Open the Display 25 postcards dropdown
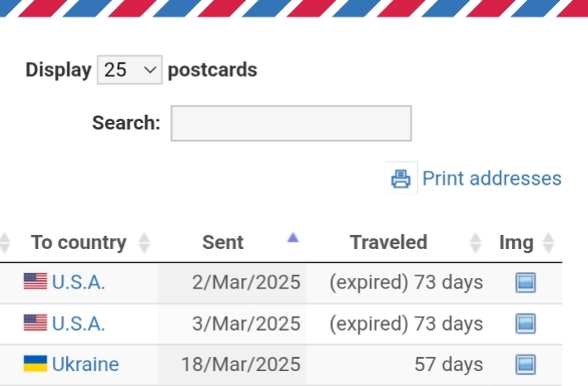Screen dimensions: 588x386 [x=130, y=70]
